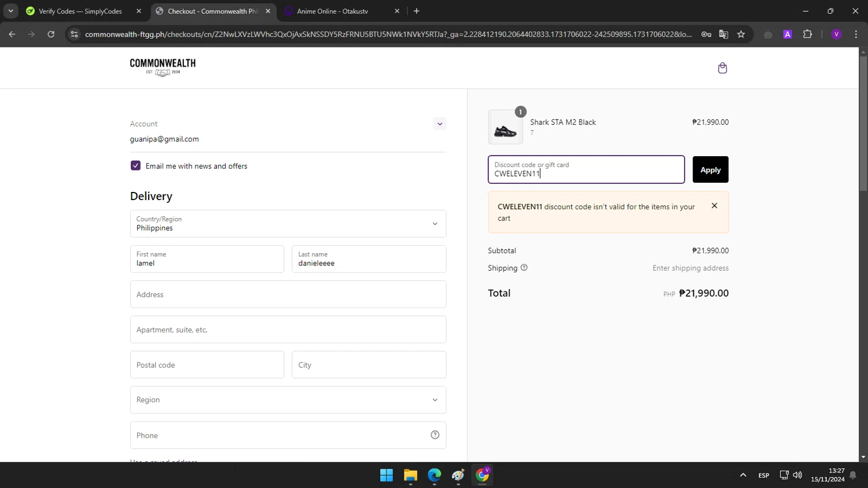Switch to Anime Online Otakustv tab
Screen dimensions: 868x488
click(x=333, y=11)
